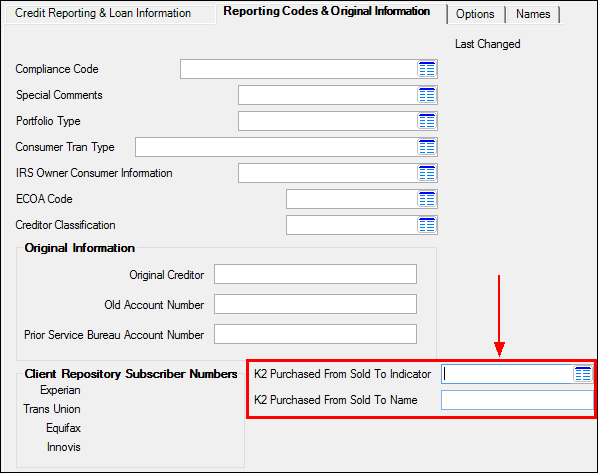Open the Compliance Code lookup list icon
This screenshot has width=600, height=474.
click(427, 69)
